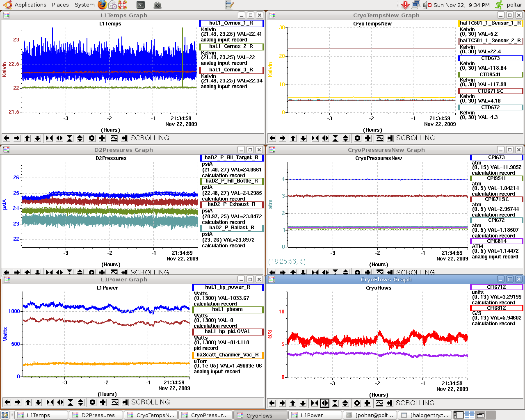Toggle scrolling mode in L1Temps Graph
Screen dimensions: 525x420
pyautogui.click(x=124, y=138)
